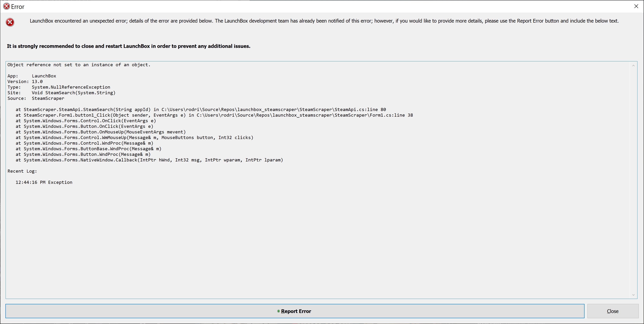This screenshot has width=644, height=324.
Task: Click the green bug icon on Report Error
Action: coord(278,311)
